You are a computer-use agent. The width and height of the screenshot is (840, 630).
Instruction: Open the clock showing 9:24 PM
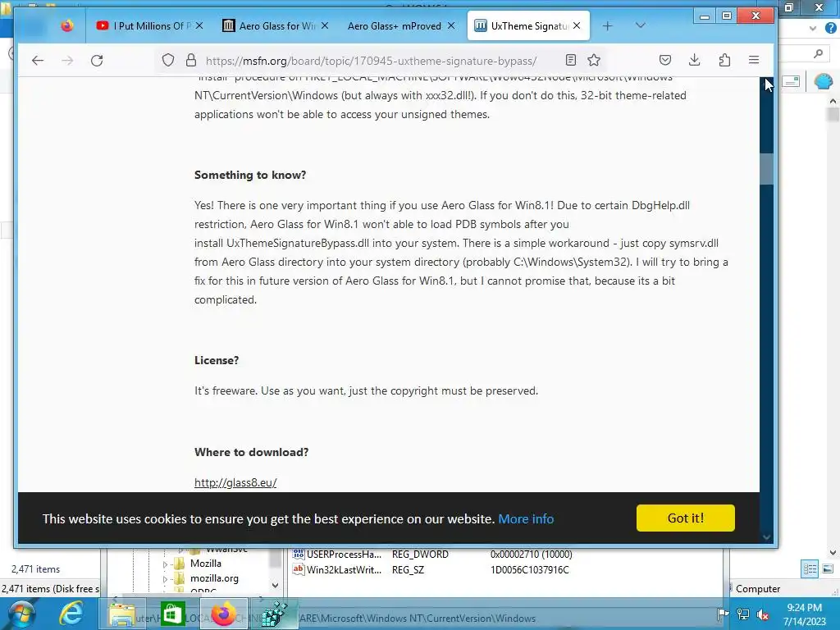click(804, 614)
